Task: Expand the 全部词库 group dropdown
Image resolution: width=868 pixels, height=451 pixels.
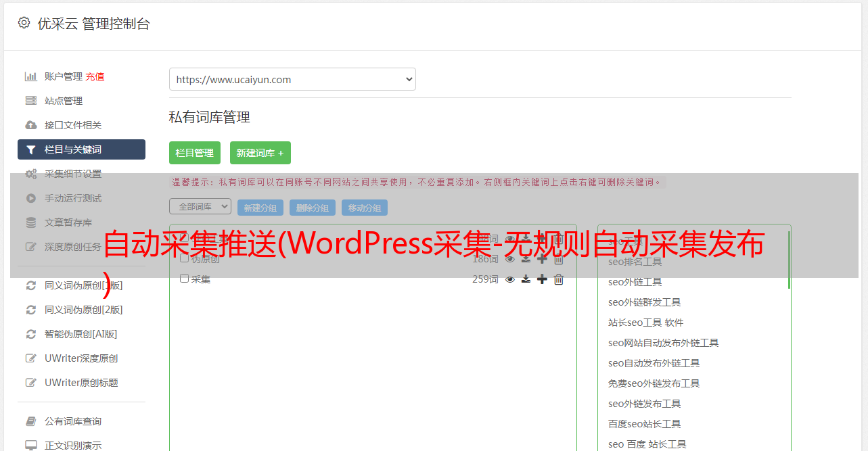Action: tap(200, 206)
